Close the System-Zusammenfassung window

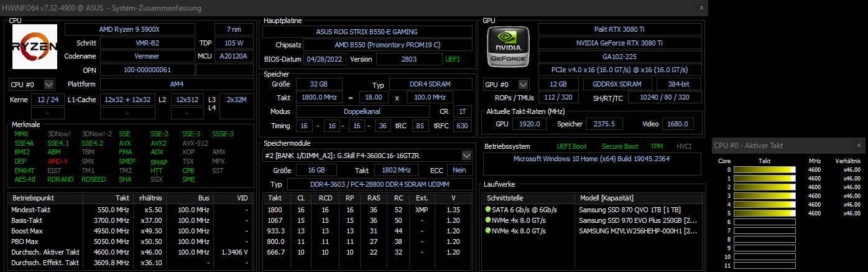point(702,7)
